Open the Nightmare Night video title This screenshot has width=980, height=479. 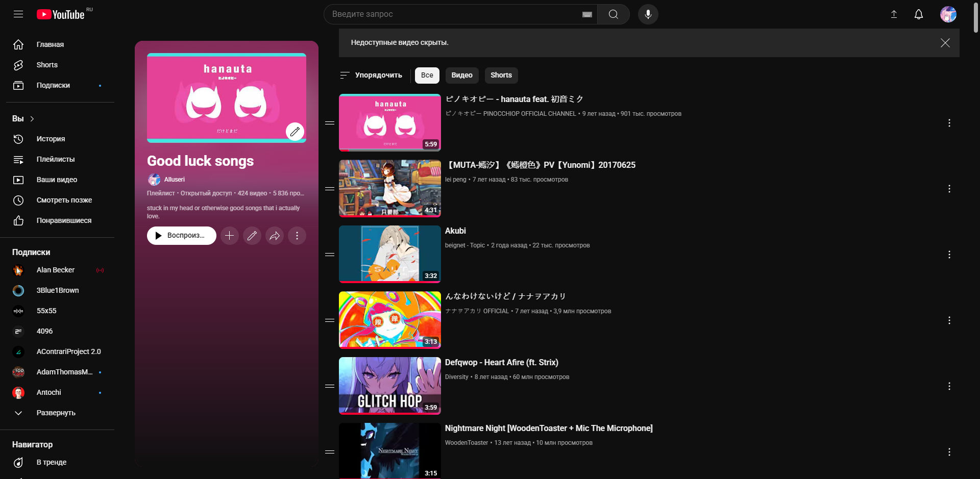pyautogui.click(x=549, y=428)
